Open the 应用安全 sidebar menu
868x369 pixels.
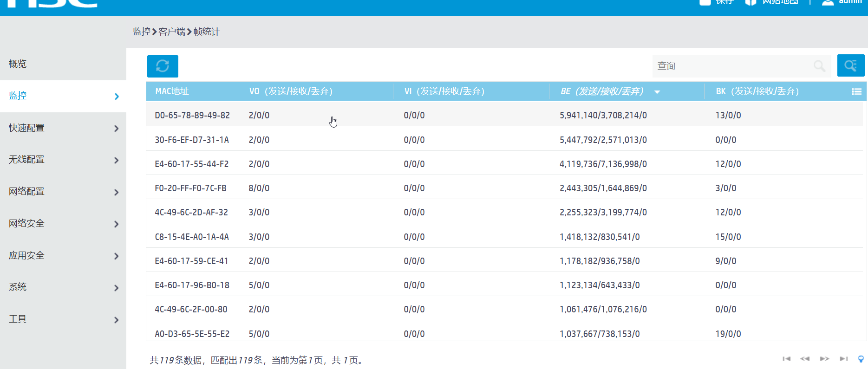63,255
